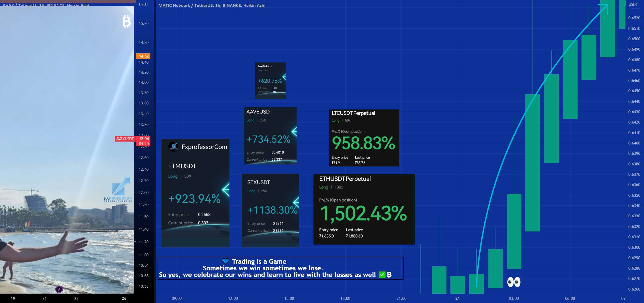
Task: Click the AAVEUSDT entry price 50.4010
Action: point(278,152)
